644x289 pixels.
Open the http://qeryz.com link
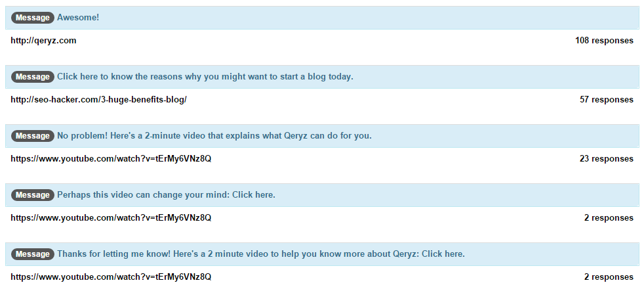coord(43,41)
